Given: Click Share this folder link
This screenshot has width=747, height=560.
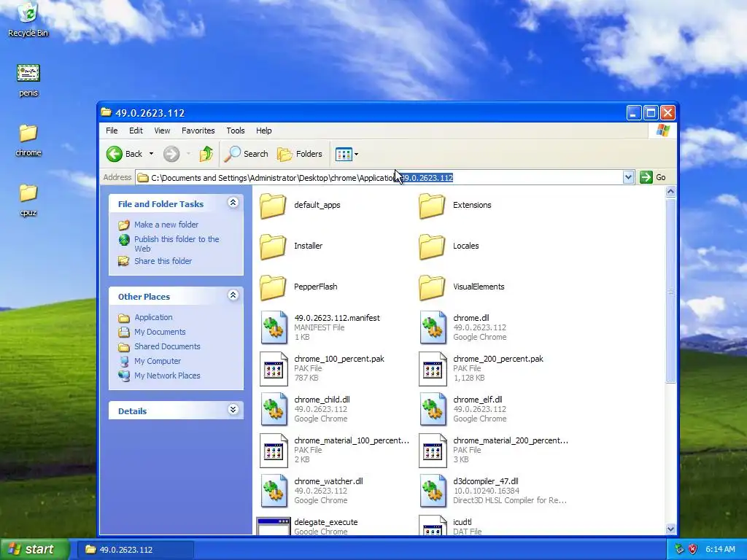Looking at the screenshot, I should coord(163,261).
